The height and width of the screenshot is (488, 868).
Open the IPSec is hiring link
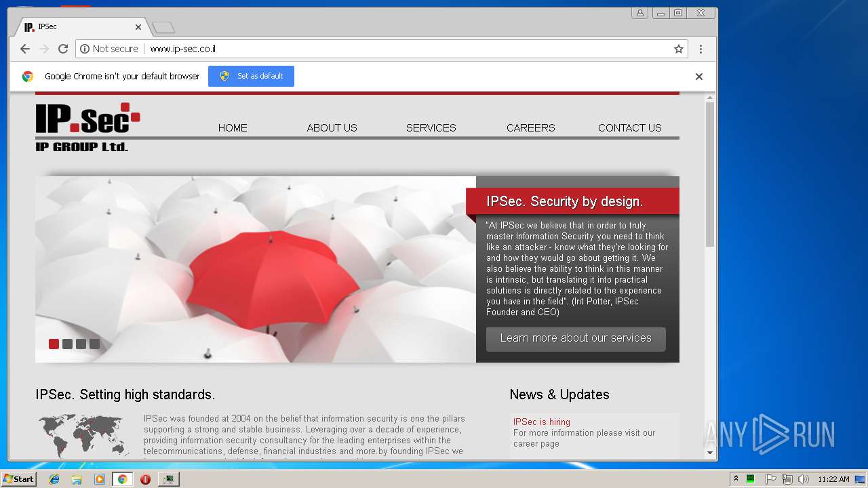[541, 422]
